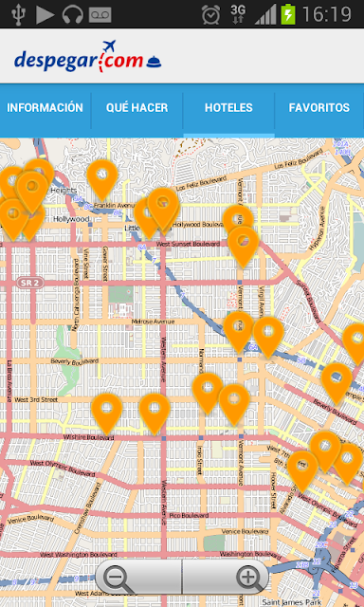364x607 pixels.
Task: Go to the FAVORITOS tab
Action: point(319,108)
